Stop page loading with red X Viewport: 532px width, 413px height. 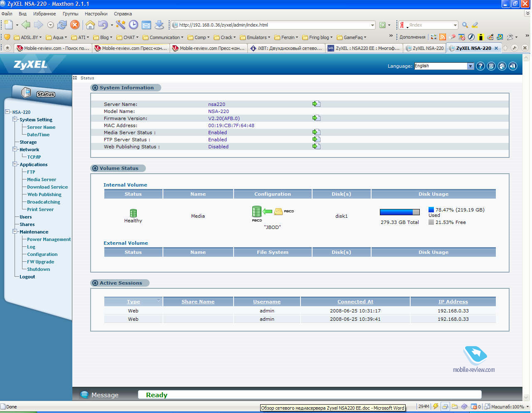pos(74,25)
